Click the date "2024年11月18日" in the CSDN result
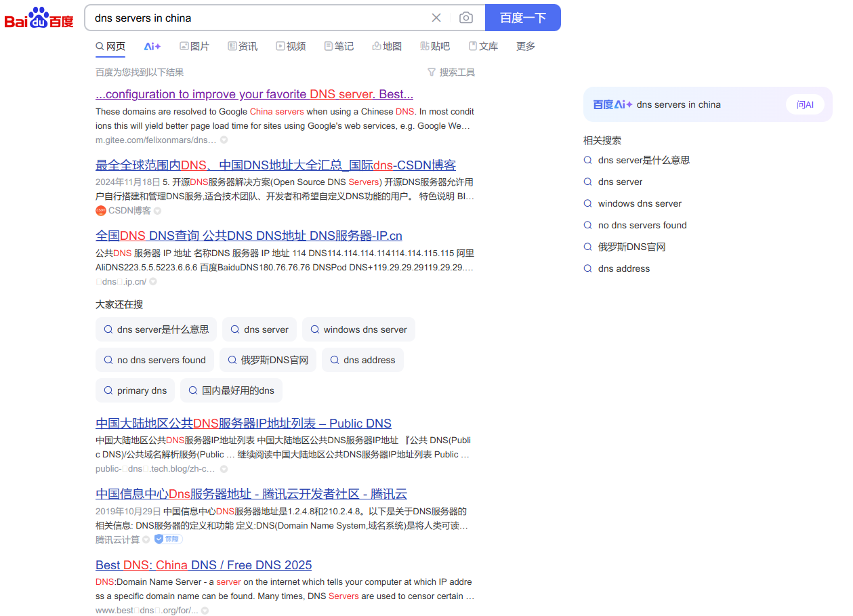 128,182
